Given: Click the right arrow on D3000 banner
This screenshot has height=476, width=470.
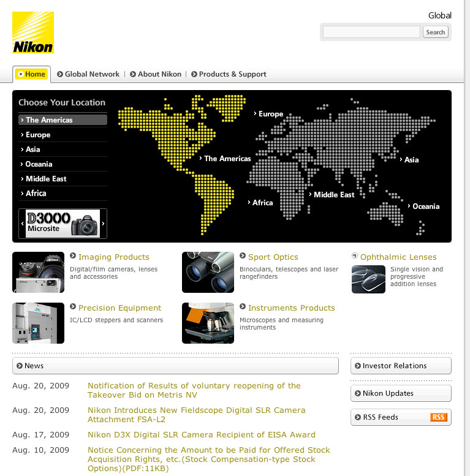Looking at the screenshot, I should (103, 224).
